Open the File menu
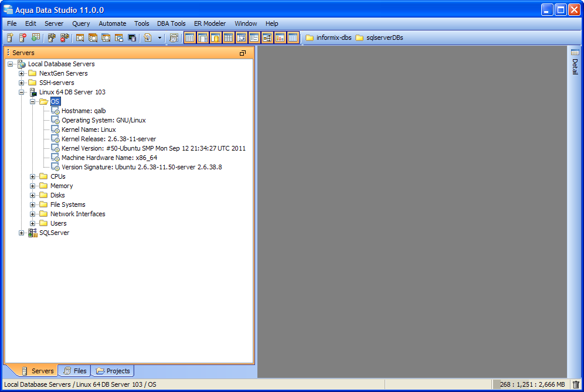Viewport: 584px width, 392px height. point(12,23)
